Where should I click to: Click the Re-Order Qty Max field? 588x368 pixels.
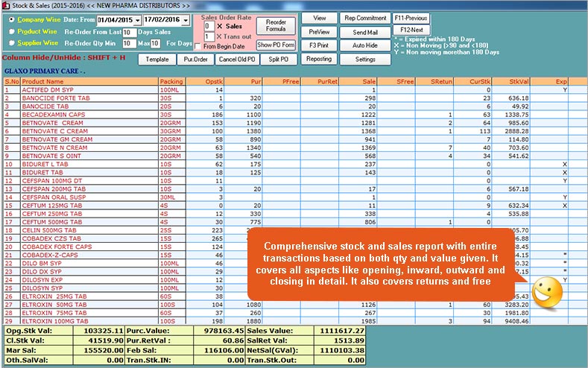click(x=155, y=43)
